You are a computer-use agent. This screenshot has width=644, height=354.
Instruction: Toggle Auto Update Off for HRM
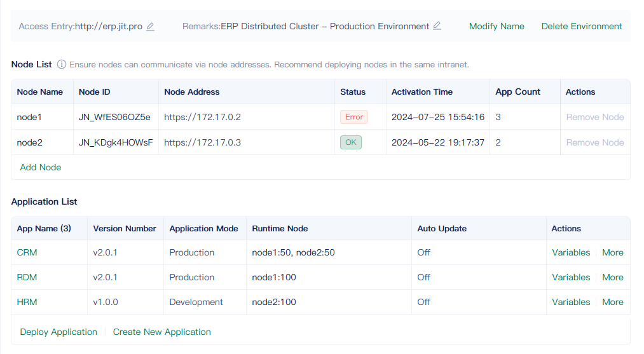pos(423,302)
